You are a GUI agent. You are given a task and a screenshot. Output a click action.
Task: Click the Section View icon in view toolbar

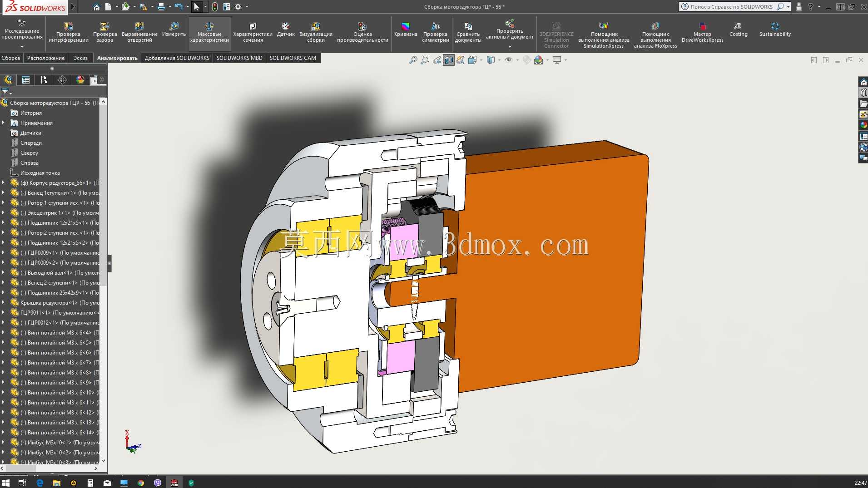[x=449, y=60]
